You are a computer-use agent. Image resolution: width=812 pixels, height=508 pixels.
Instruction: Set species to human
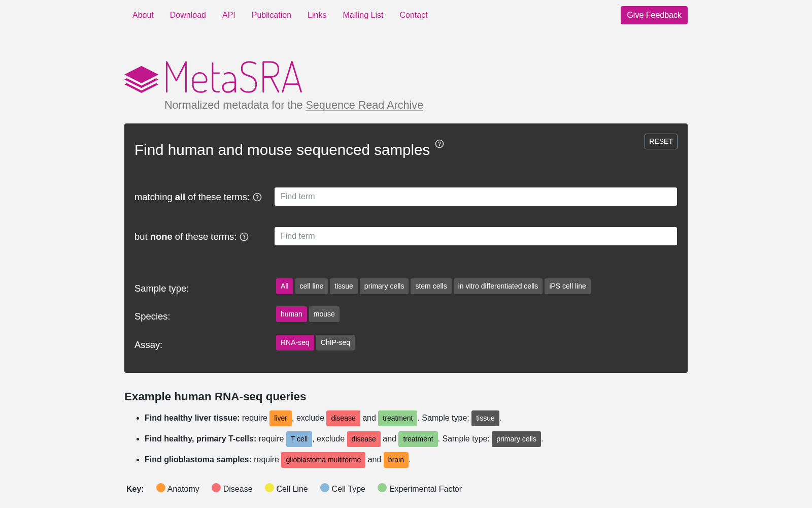tap(291, 314)
